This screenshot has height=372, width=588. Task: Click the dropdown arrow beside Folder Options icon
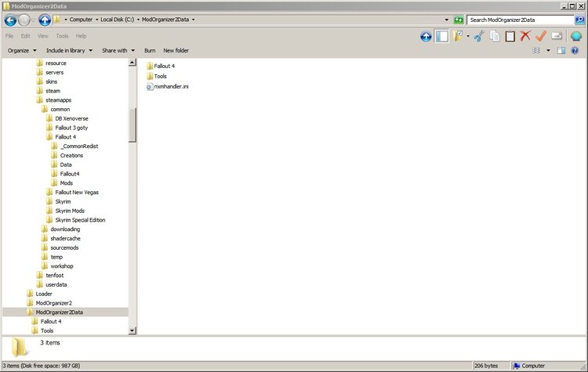(x=467, y=36)
